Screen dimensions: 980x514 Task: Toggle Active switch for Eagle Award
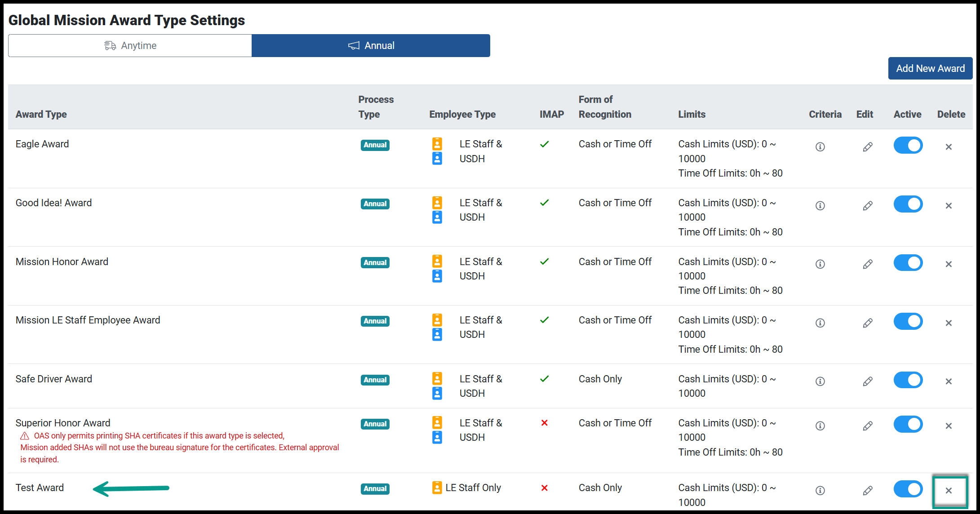pyautogui.click(x=908, y=145)
